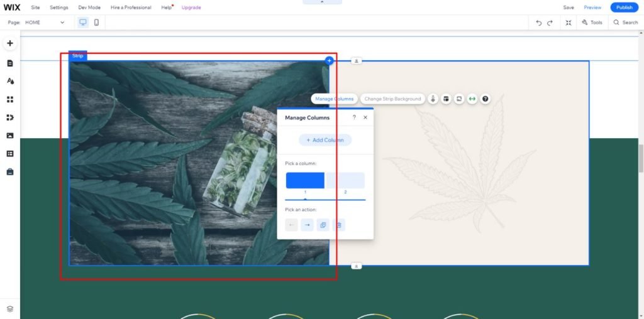Open the Add Apps grid icon

(10, 99)
